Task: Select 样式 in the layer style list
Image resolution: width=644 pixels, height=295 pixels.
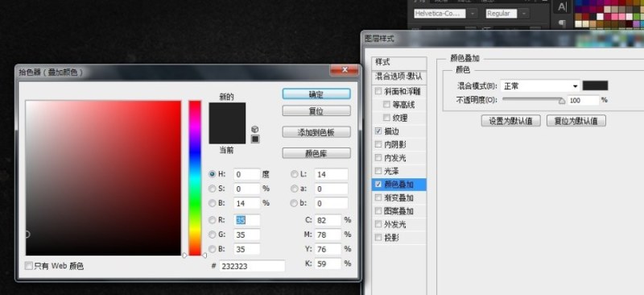Action: coord(398,63)
